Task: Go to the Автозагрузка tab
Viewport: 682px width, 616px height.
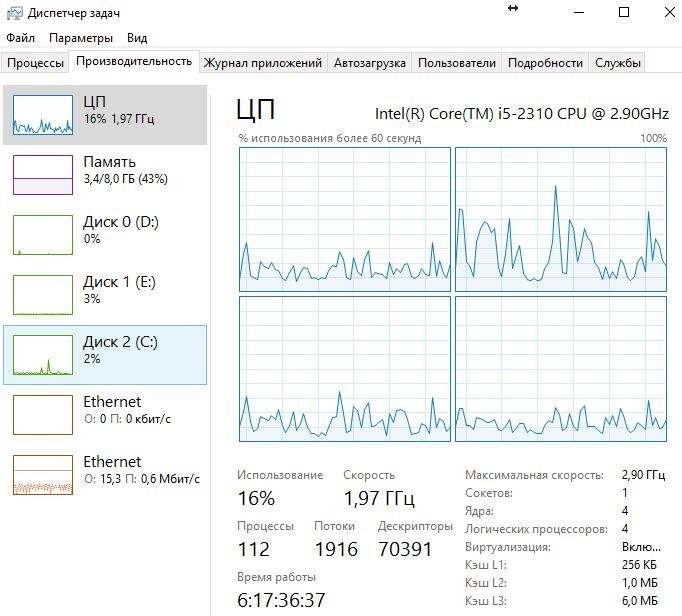Action: point(370,63)
